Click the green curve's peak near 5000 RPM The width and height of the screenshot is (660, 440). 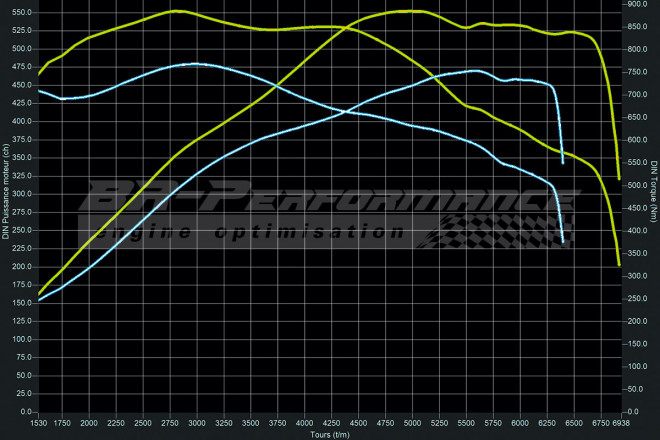pyautogui.click(x=411, y=11)
